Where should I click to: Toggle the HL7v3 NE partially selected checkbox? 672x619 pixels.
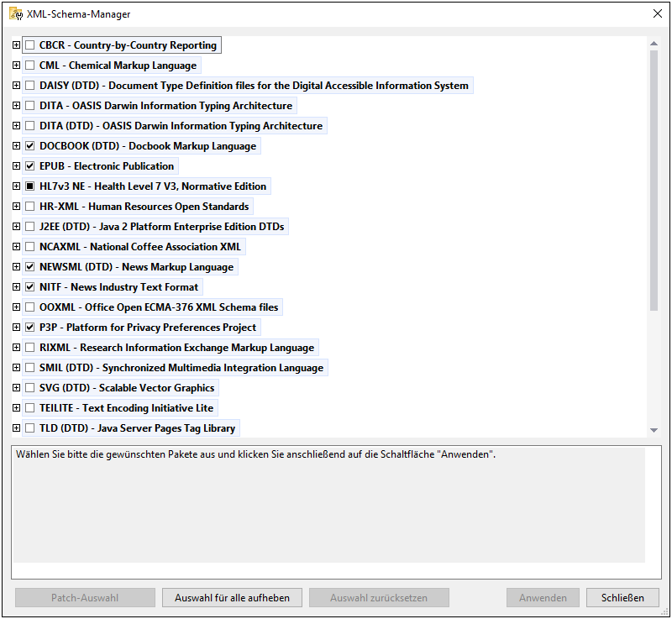(x=30, y=186)
